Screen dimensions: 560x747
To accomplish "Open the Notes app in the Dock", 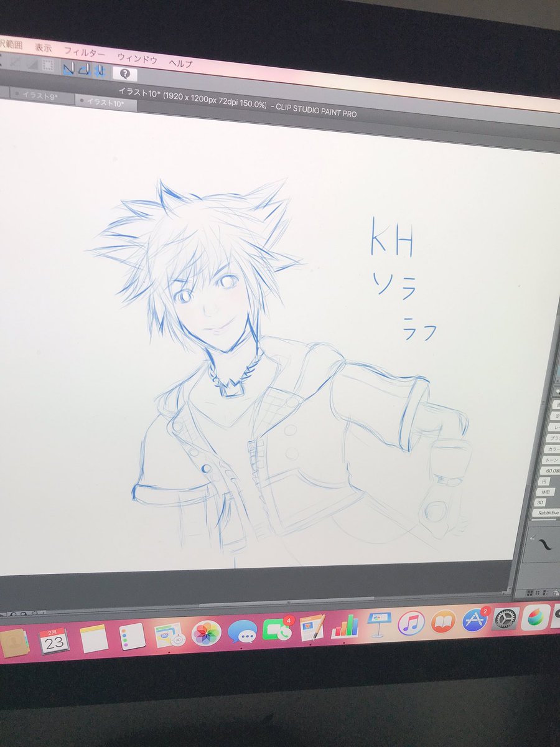I will point(94,638).
